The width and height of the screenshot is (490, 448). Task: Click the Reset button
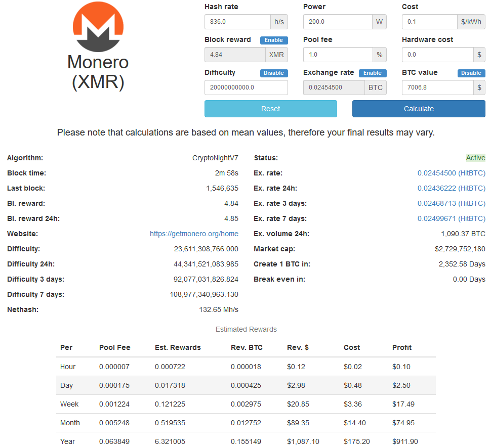(271, 109)
